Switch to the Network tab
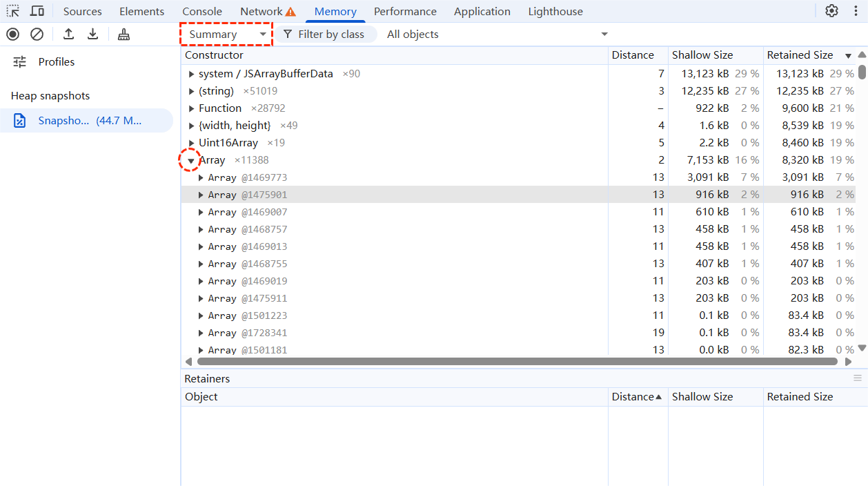The width and height of the screenshot is (868, 486). pyautogui.click(x=268, y=11)
